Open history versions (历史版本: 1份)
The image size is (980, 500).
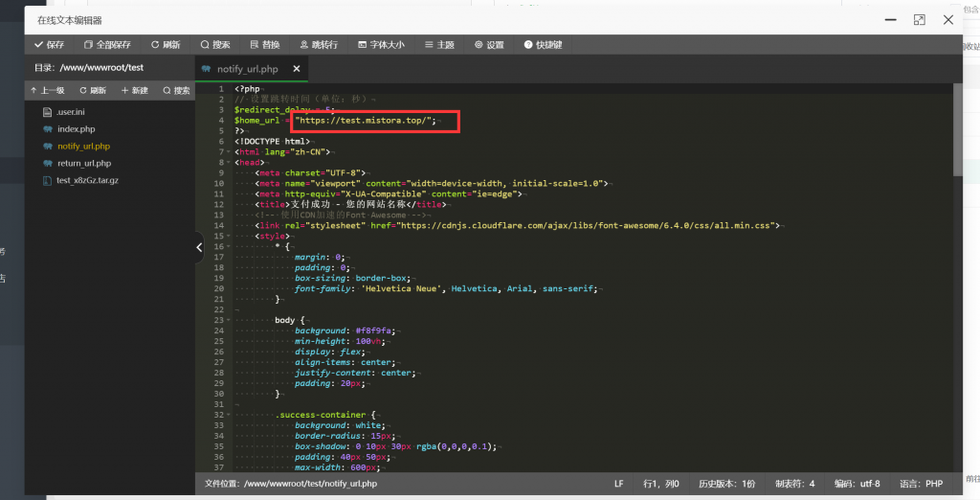727,484
